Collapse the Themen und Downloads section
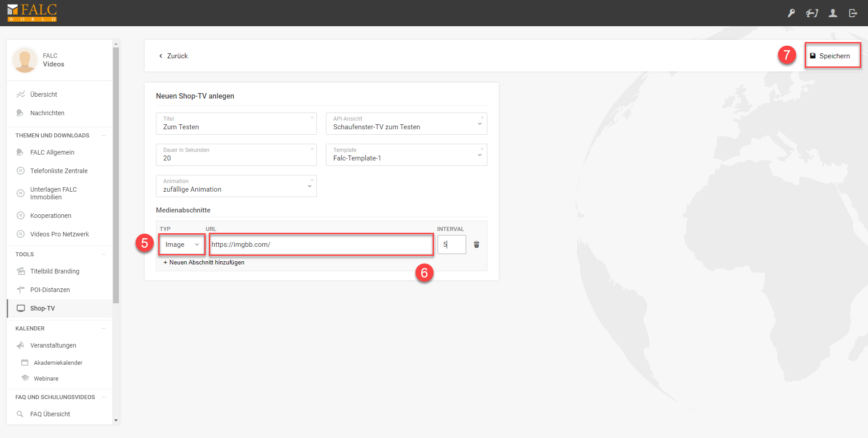This screenshot has height=438, width=868. point(104,136)
